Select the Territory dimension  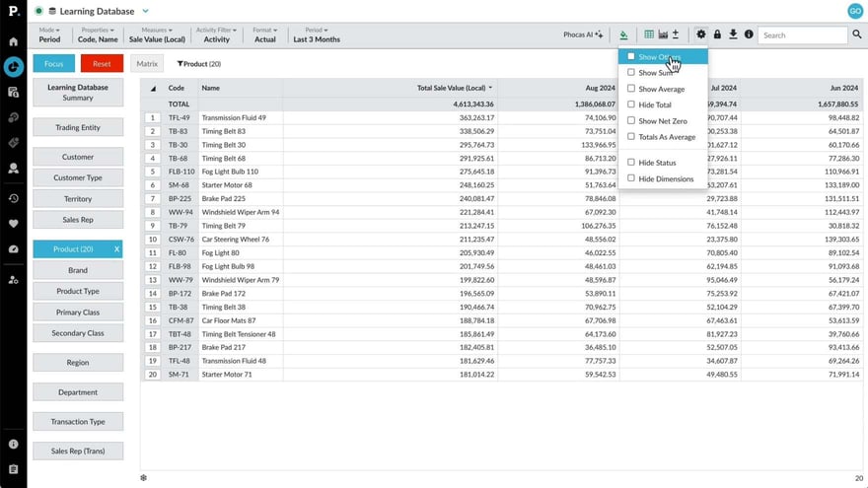pyautogui.click(x=78, y=198)
